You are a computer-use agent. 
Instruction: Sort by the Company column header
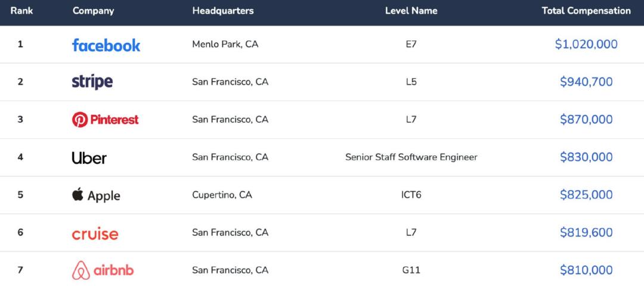[93, 11]
